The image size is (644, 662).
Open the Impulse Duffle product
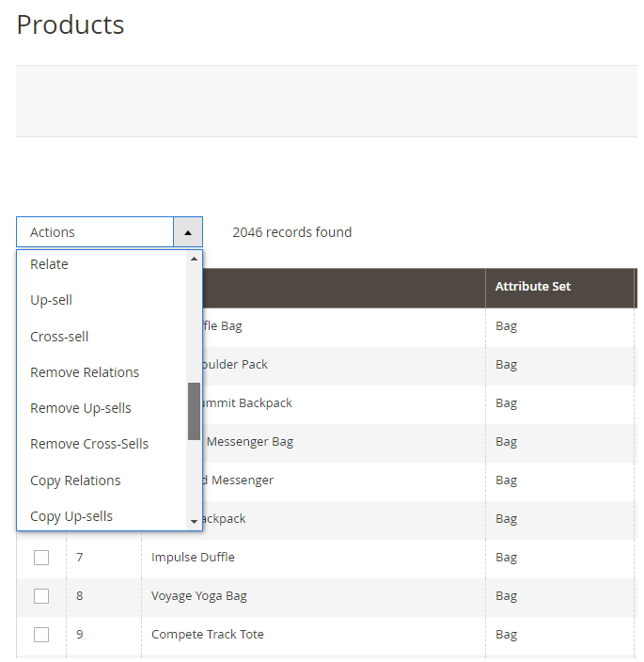pos(193,558)
